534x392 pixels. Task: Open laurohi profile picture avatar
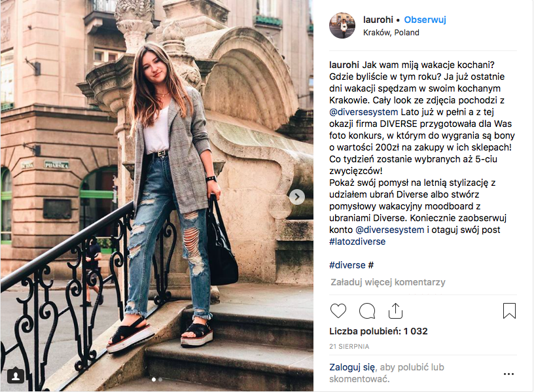pos(342,26)
